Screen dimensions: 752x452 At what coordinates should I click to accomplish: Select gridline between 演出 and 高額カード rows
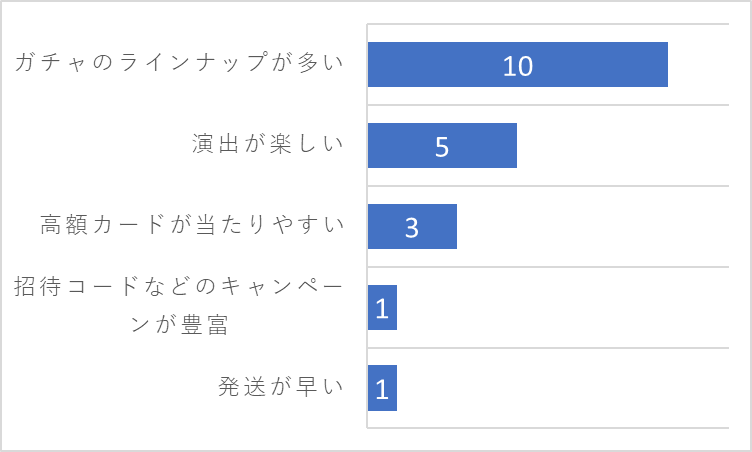pyautogui.click(x=548, y=186)
